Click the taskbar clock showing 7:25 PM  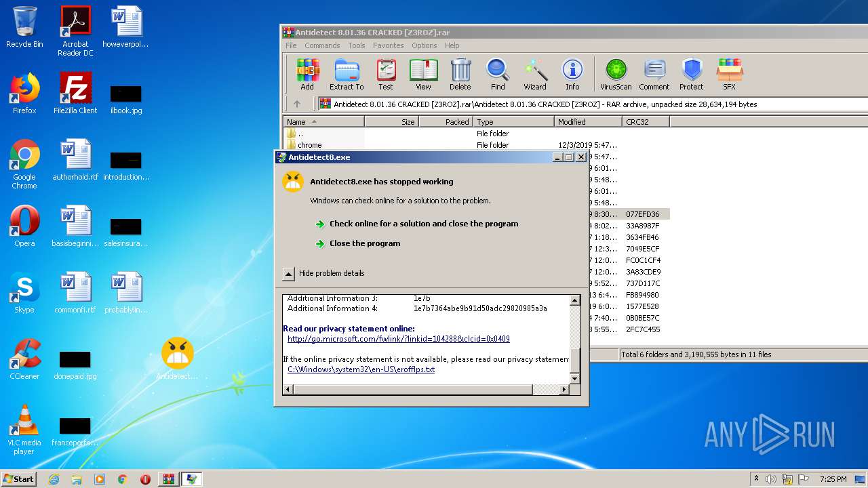(x=833, y=479)
